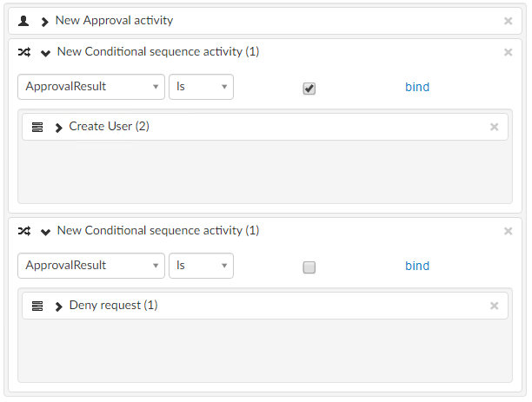Click the shuffle icon on first Conditional sequence
Viewport: 532px width, 402px height.
coord(24,52)
